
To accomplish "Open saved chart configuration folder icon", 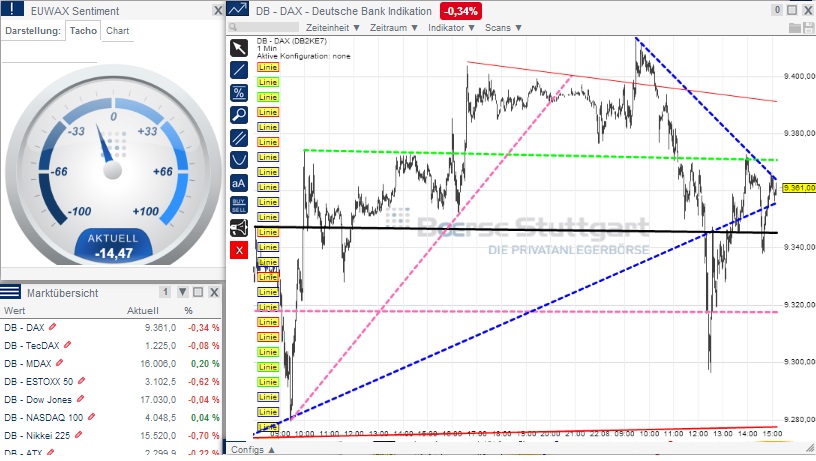I will point(795,28).
